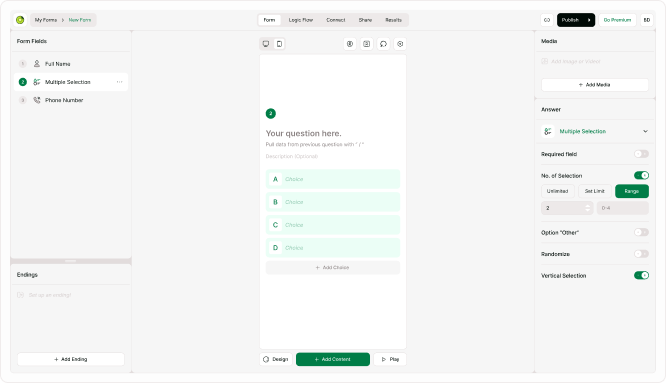Select the Set Limit option

point(594,191)
